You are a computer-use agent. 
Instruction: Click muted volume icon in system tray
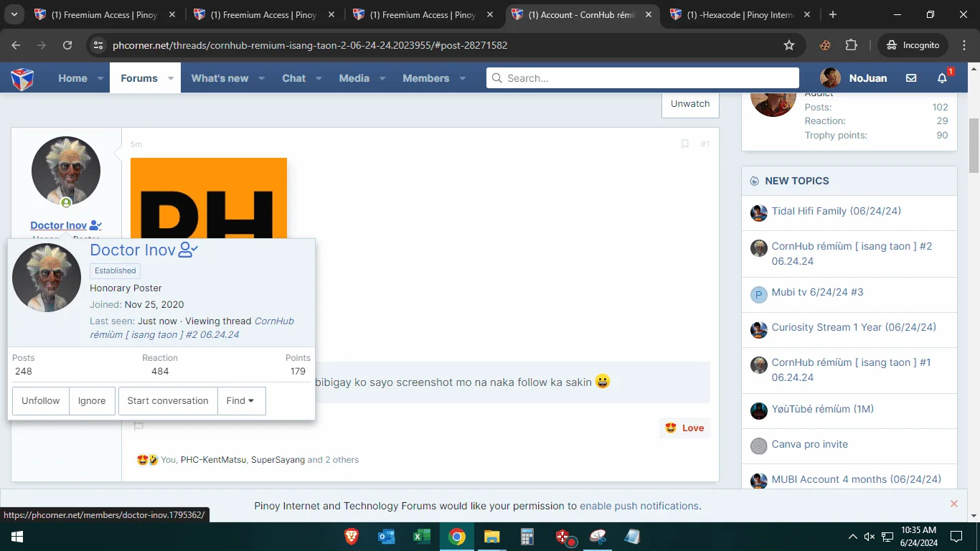870,537
